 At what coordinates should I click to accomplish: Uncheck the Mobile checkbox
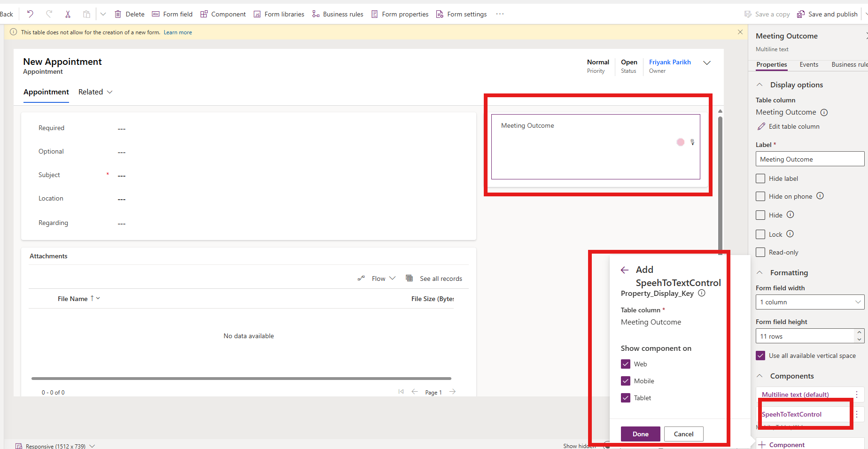click(626, 381)
